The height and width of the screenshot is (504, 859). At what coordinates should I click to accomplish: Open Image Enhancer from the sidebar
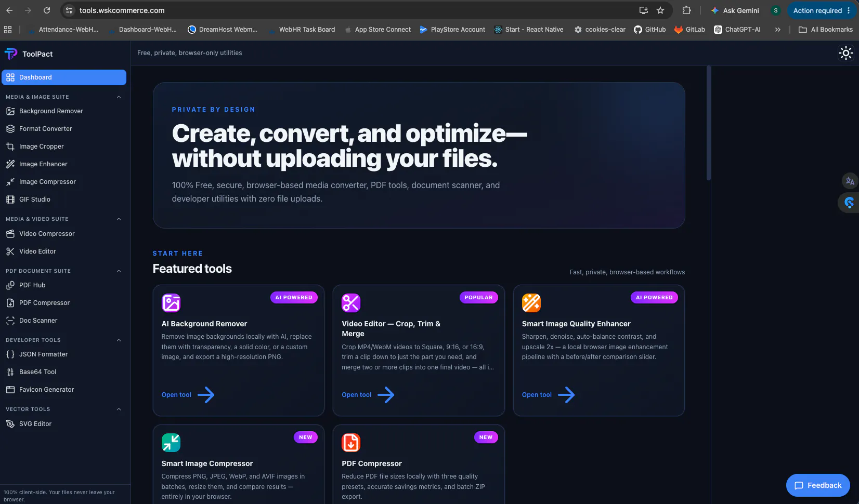[x=64, y=164]
